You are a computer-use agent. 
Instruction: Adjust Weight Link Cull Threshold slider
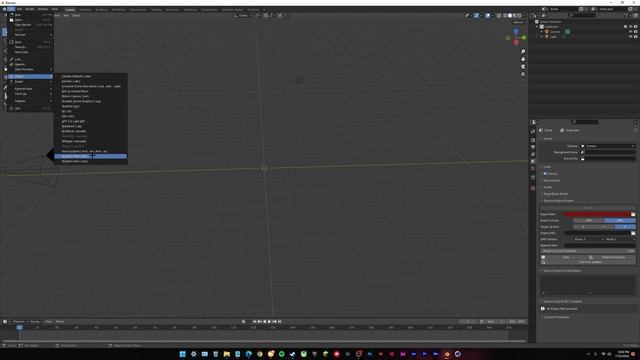[588, 251]
